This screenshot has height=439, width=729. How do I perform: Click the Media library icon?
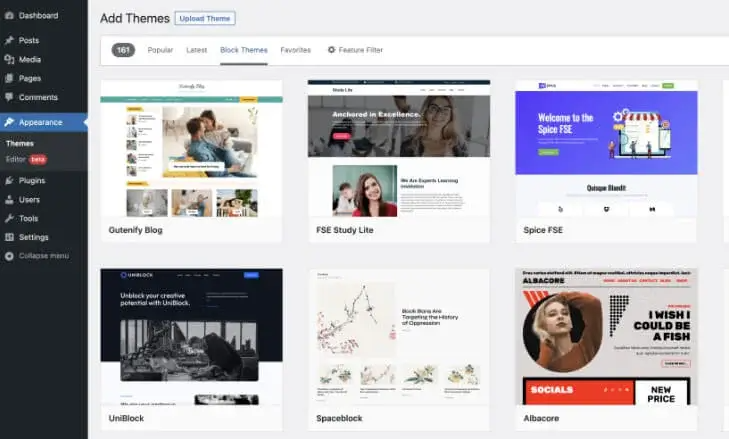[9, 60]
